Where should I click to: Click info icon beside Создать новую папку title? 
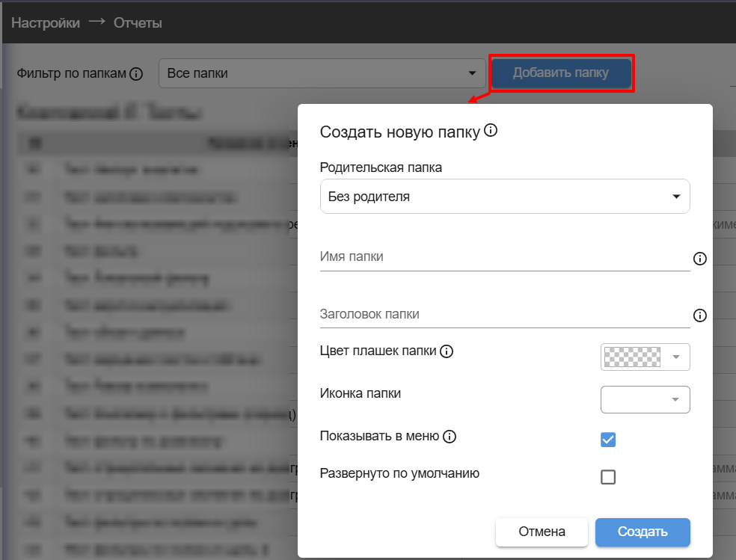point(491,131)
